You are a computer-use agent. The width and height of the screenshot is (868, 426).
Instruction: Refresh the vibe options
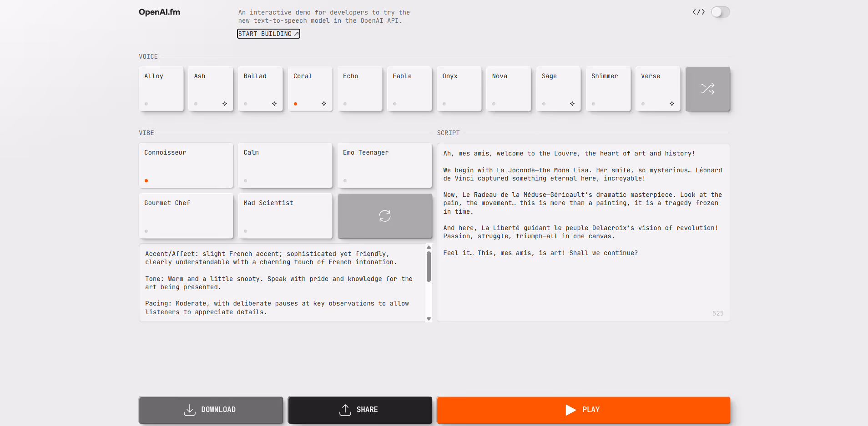(x=385, y=216)
